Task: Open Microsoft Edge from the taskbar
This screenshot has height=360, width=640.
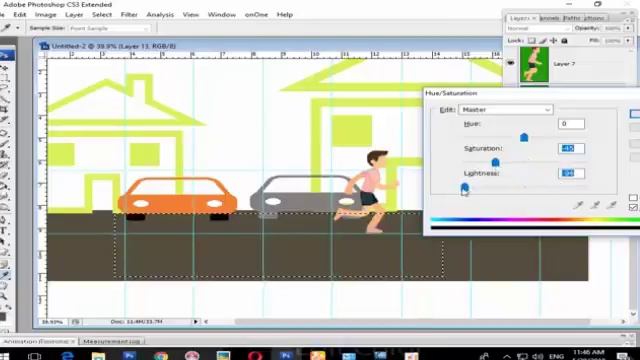Action: pyautogui.click(x=67, y=356)
